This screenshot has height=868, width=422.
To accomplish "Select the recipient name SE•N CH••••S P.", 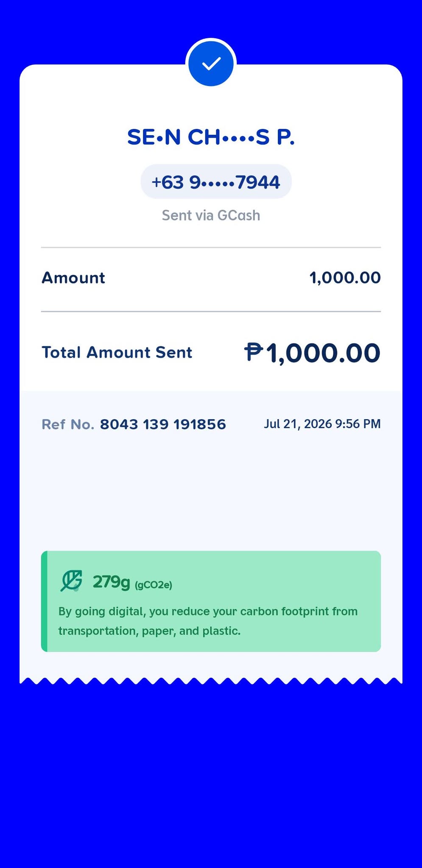I will point(211,137).
